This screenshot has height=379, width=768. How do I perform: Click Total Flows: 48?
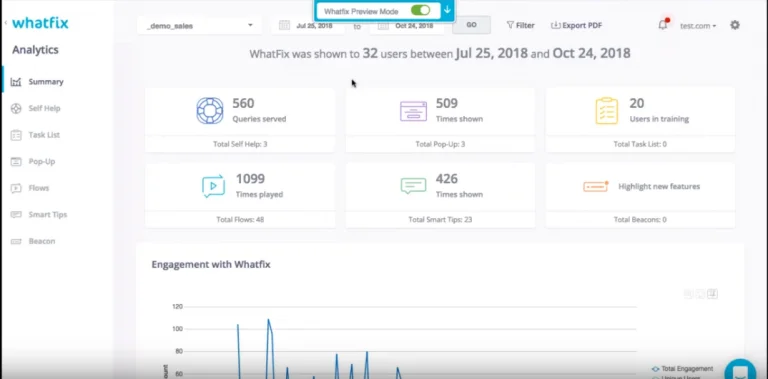pyautogui.click(x=240, y=220)
